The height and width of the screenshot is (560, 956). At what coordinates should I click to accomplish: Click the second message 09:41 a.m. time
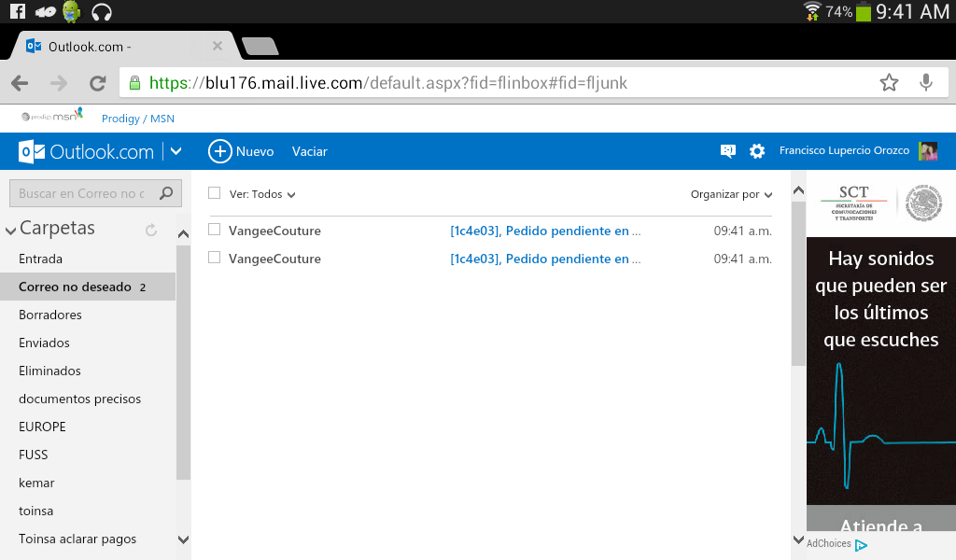[x=742, y=259]
